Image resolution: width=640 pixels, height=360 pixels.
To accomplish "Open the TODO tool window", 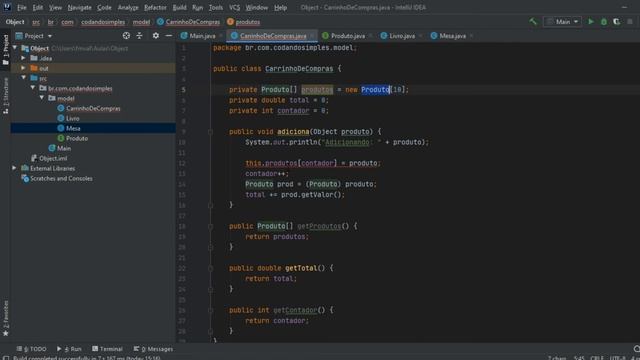I will click(x=32, y=349).
